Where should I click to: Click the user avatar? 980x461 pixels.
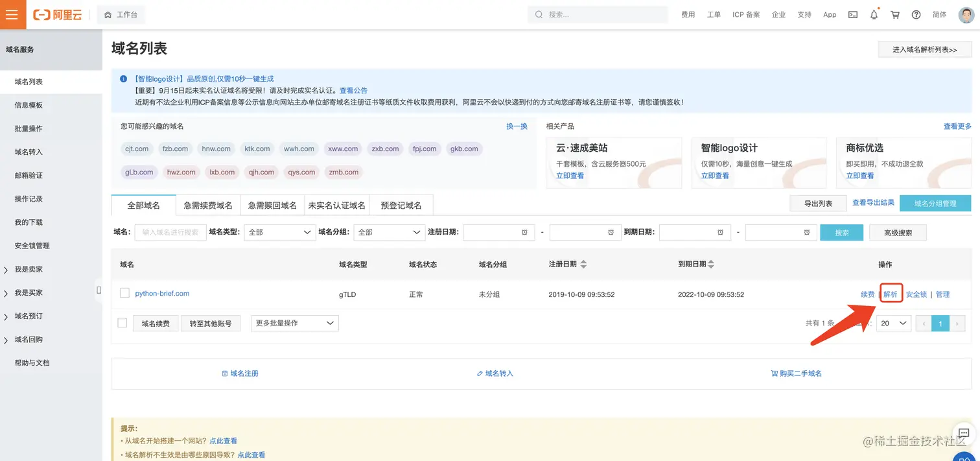[x=966, y=14]
